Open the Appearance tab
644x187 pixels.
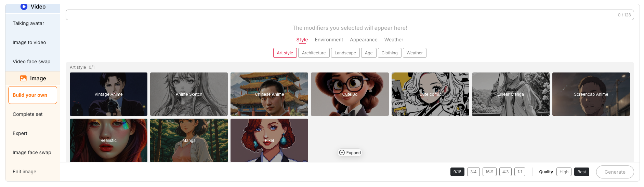point(364,40)
